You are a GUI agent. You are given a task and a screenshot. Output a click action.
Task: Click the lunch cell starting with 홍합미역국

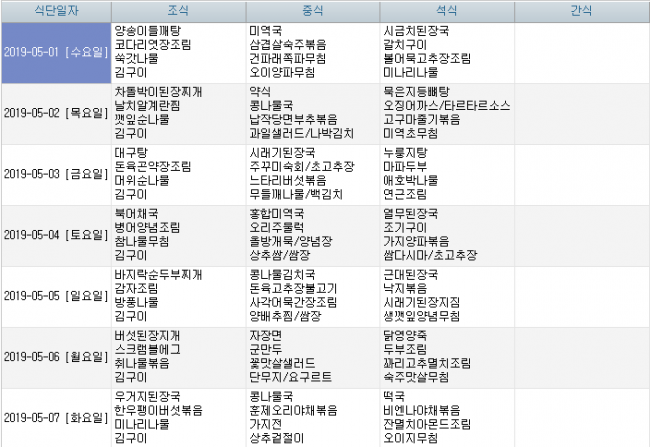pos(312,235)
